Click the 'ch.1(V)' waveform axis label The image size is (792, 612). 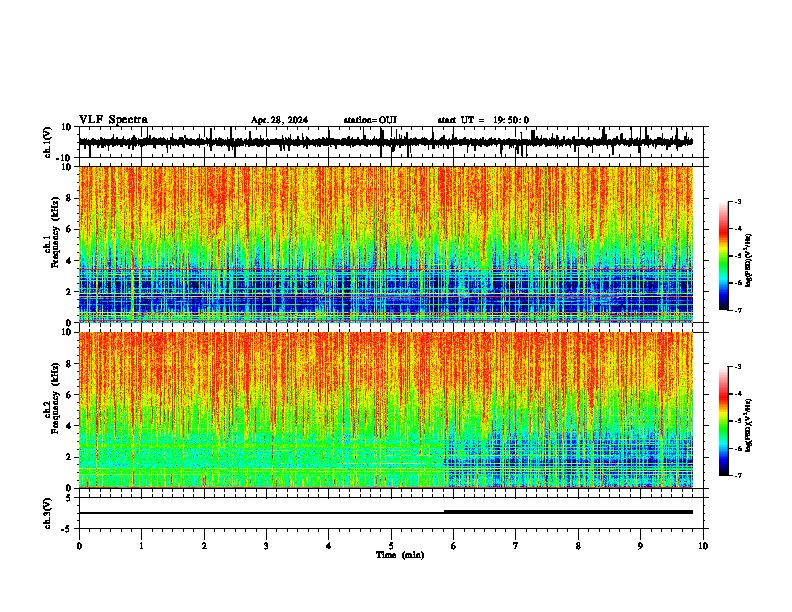point(48,142)
